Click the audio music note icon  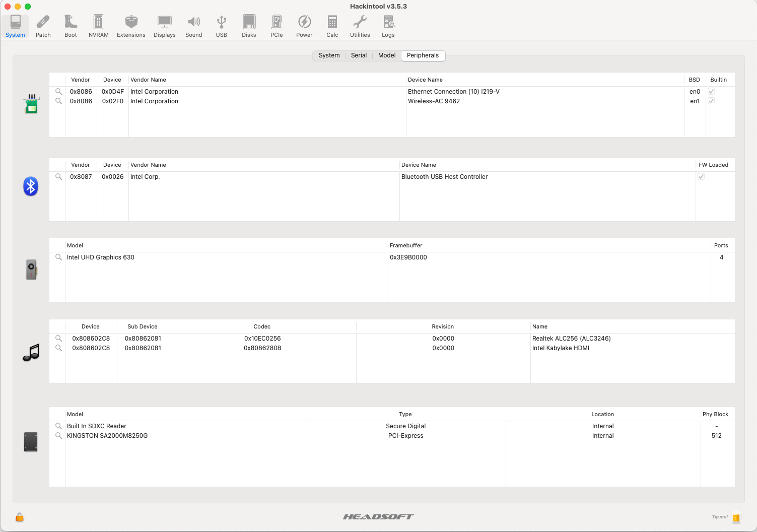(x=31, y=353)
